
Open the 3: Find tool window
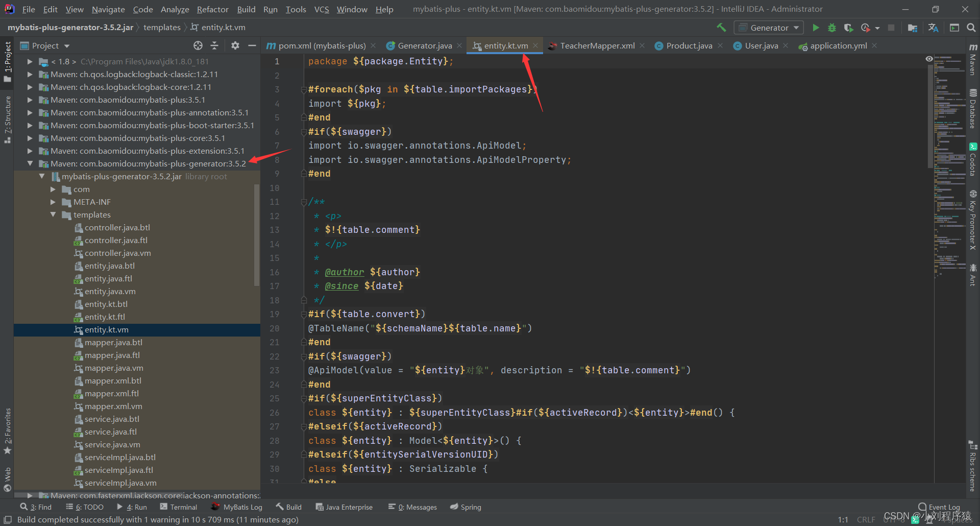click(36, 507)
